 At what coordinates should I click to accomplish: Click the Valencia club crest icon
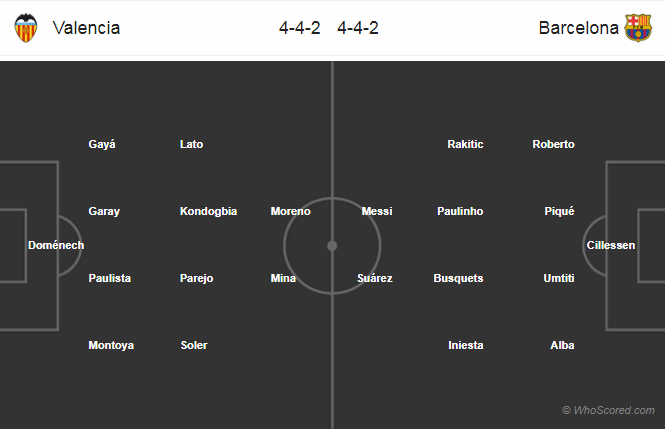click(25, 28)
